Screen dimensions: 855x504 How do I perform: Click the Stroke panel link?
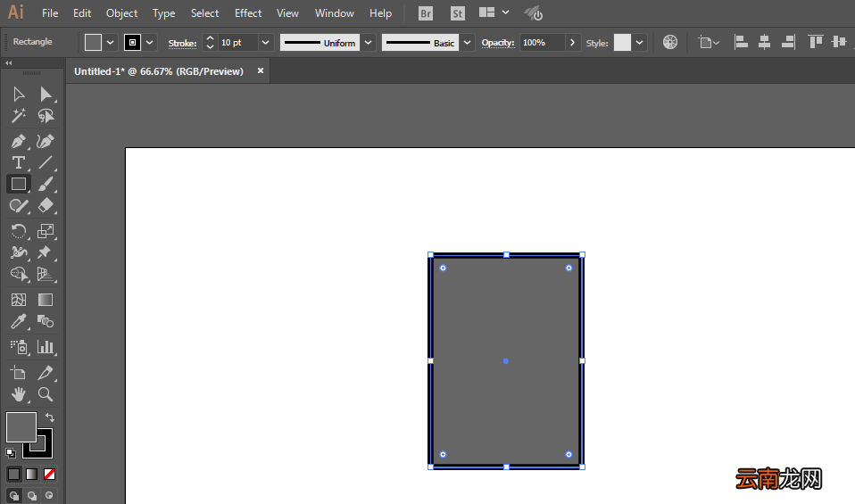click(182, 43)
